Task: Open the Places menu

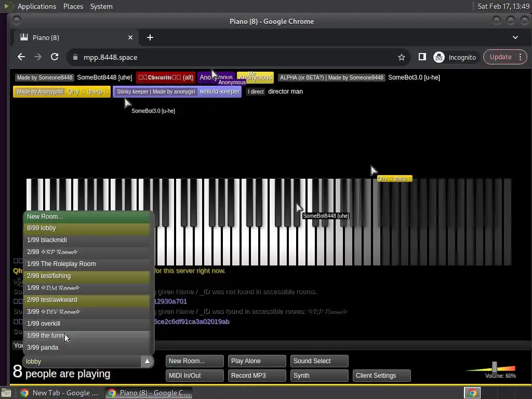Action: [x=73, y=6]
